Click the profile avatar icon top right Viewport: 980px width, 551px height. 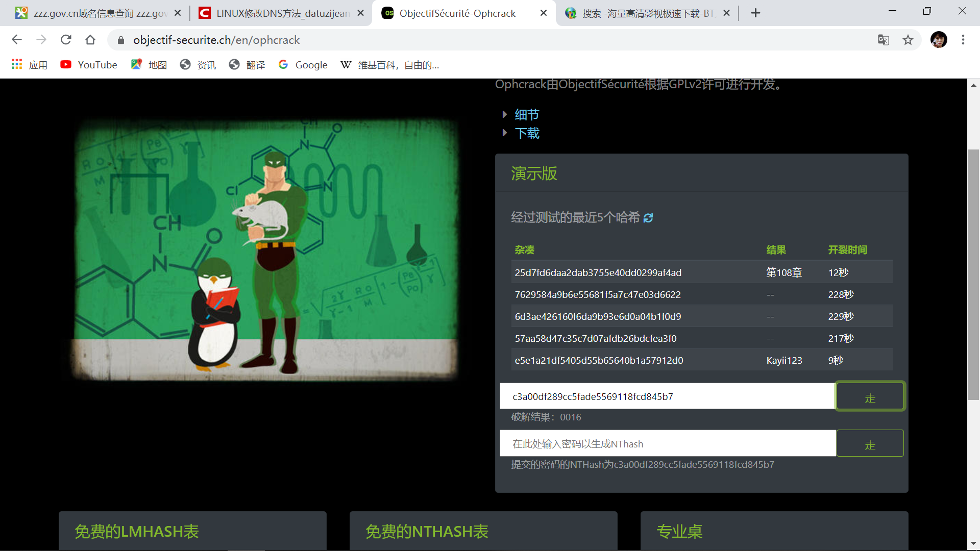pyautogui.click(x=939, y=40)
